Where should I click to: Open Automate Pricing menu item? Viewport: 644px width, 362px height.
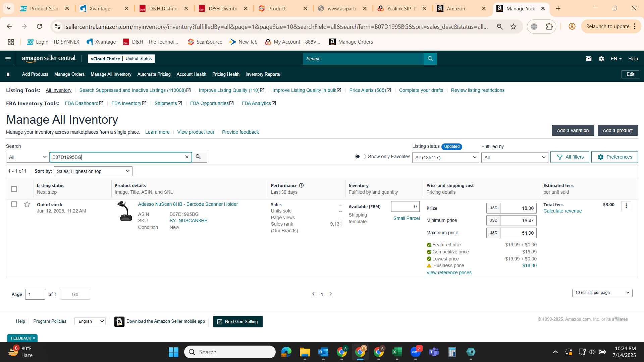tap(154, 74)
